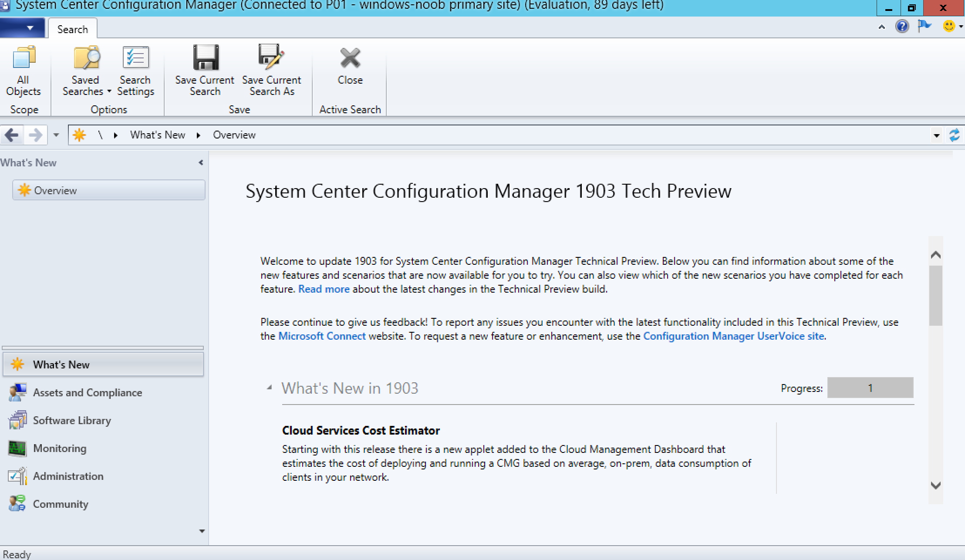Collapse the What's New navigation pane
Viewport: 965px width, 560px height.
pyautogui.click(x=201, y=162)
